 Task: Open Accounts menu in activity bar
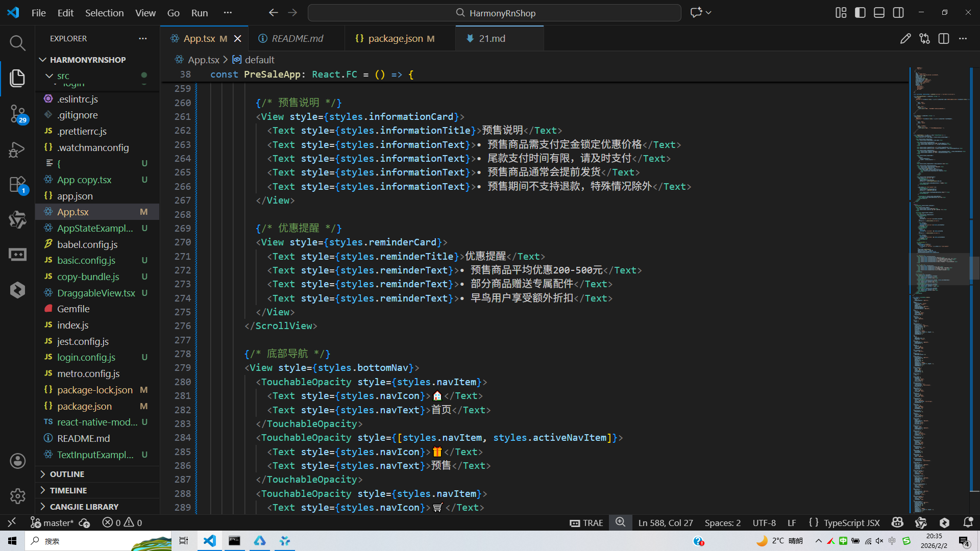pyautogui.click(x=17, y=461)
